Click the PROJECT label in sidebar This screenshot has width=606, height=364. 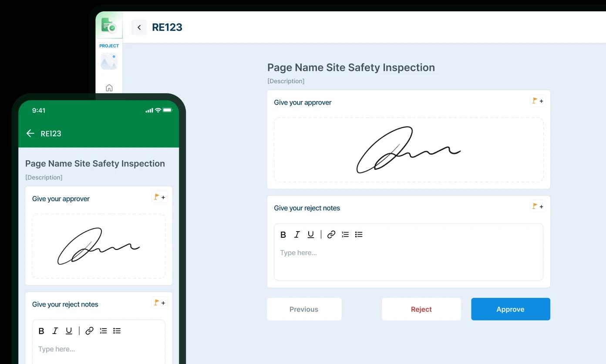109,46
